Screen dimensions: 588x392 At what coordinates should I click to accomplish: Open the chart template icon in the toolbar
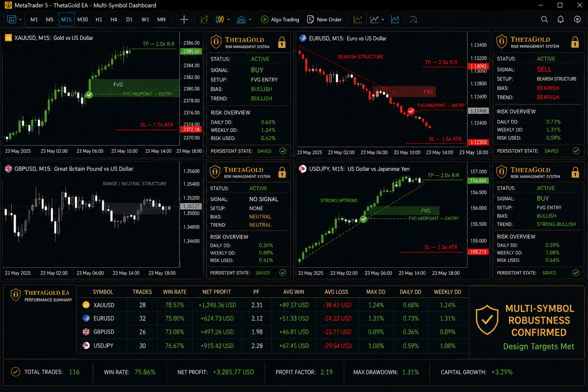pos(11,20)
